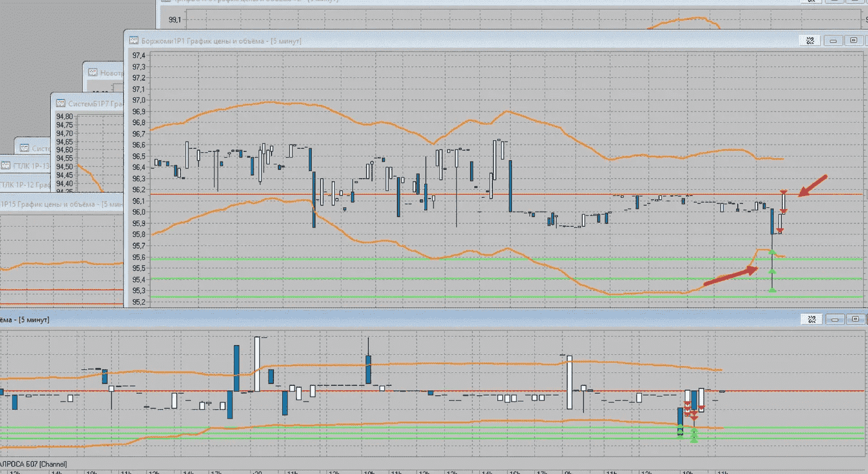This screenshot has width=868, height=474.
Task: Click the Новотр window's chart icon
Action: [93, 73]
